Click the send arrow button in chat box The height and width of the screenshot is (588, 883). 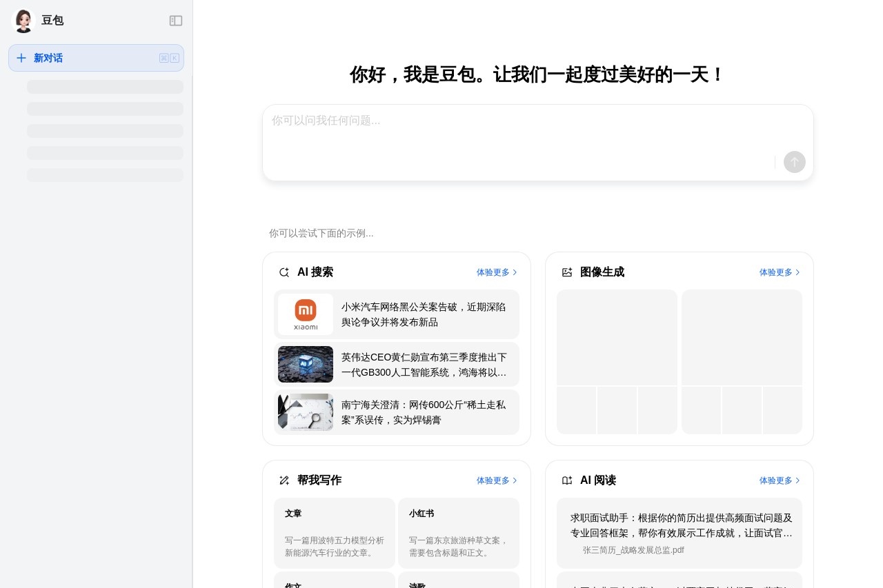[795, 162]
